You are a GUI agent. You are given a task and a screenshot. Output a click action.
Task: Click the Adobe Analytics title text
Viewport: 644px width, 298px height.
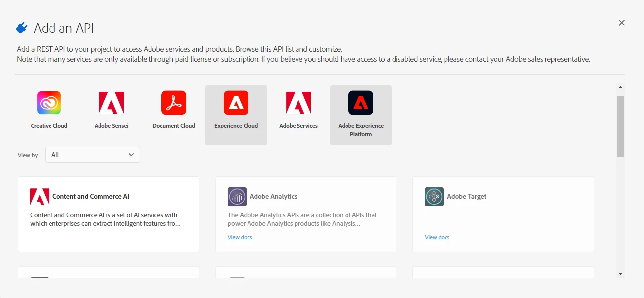[274, 196]
